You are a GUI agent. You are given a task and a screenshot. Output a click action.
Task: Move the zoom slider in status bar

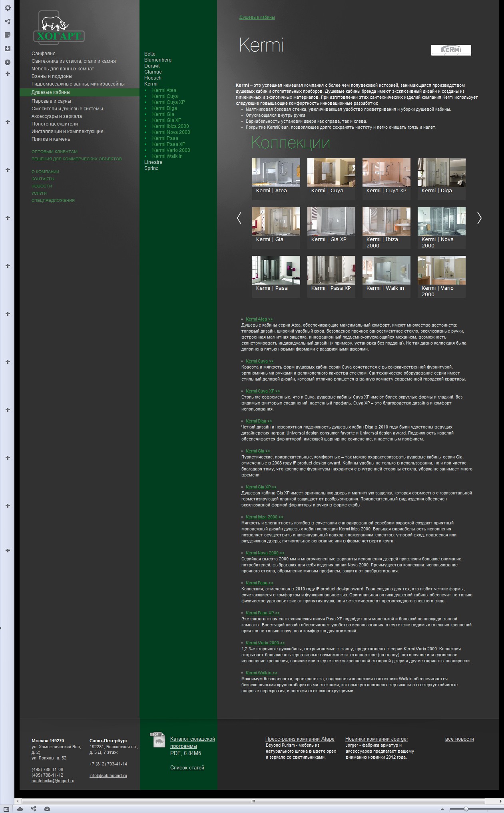click(466, 809)
